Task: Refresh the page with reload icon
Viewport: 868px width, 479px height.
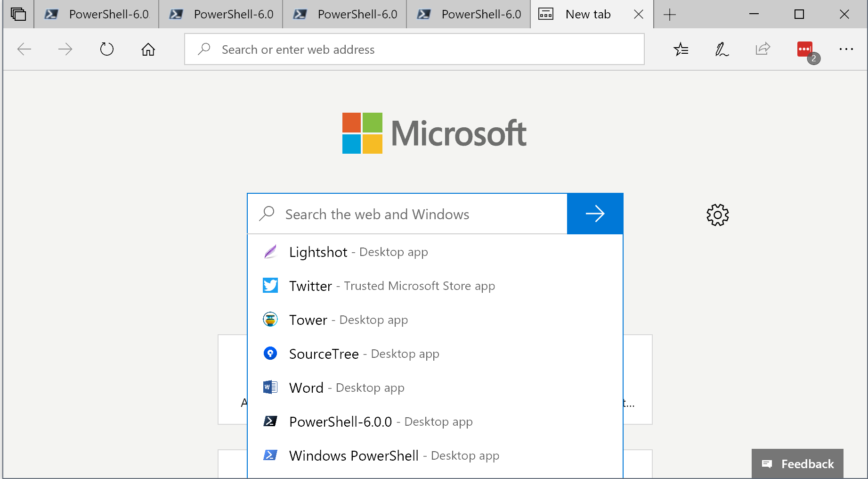Action: point(107,49)
